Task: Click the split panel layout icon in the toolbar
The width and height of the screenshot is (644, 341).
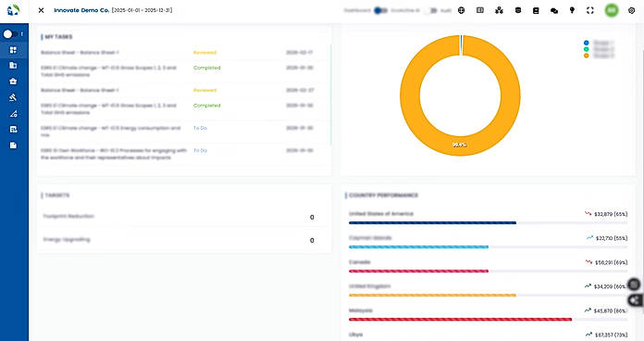Action: [479, 10]
